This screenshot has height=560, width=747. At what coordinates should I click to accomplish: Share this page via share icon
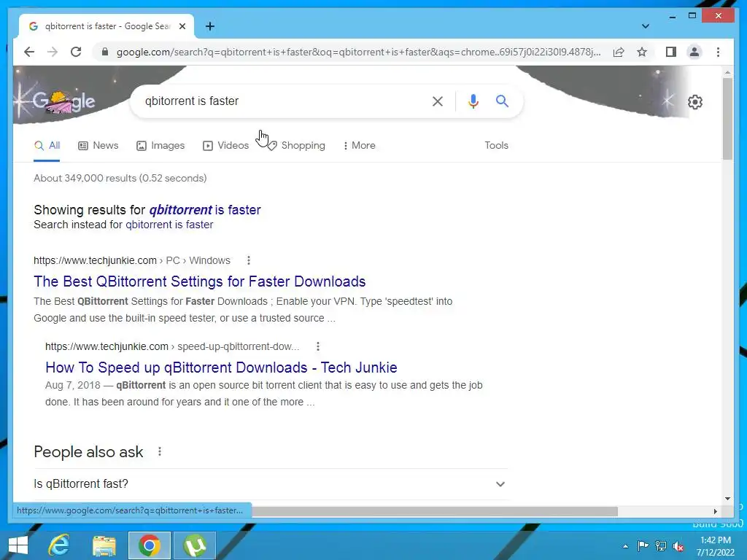619,52
